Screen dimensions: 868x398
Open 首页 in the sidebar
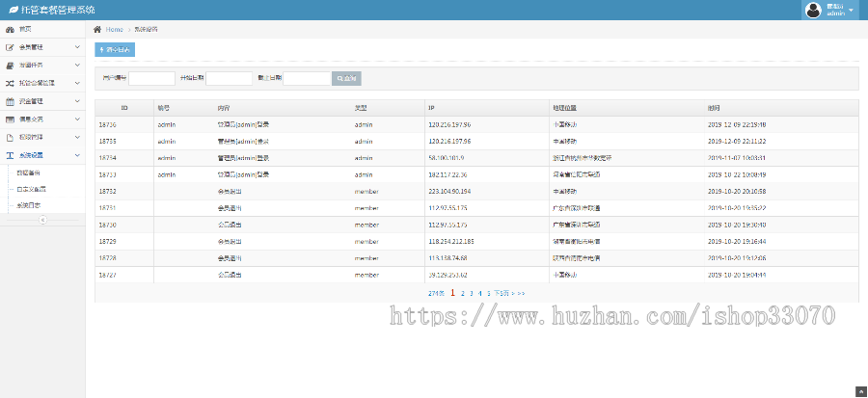coord(25,29)
